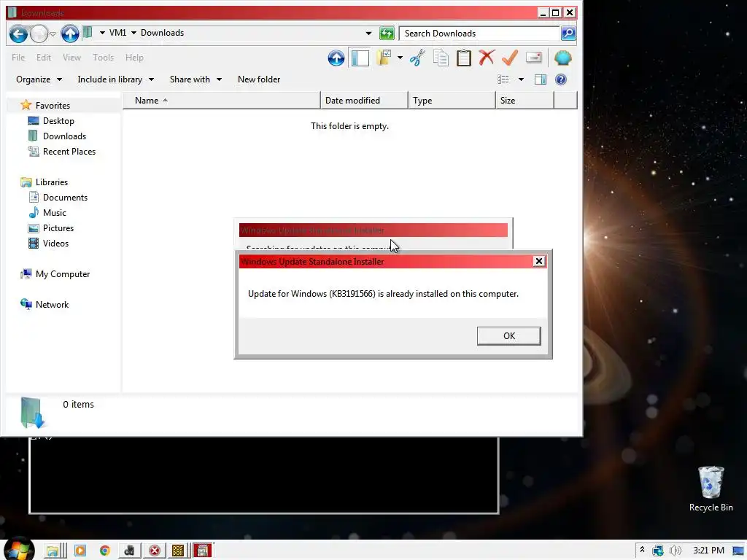Open Include in library dropdown
Image resolution: width=747 pixels, height=560 pixels.
coord(116,79)
